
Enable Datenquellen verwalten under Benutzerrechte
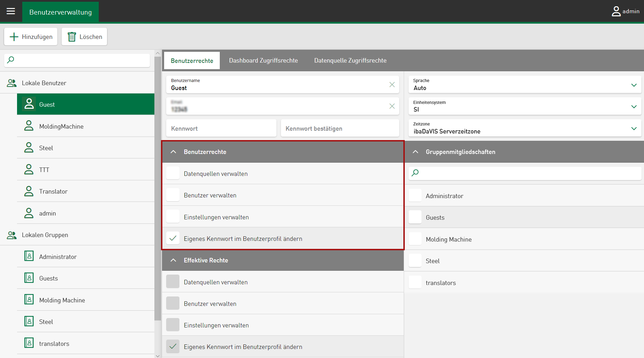(x=173, y=173)
